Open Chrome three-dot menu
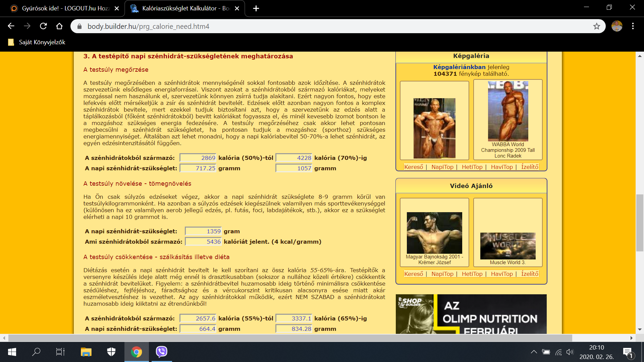 pos(633,26)
